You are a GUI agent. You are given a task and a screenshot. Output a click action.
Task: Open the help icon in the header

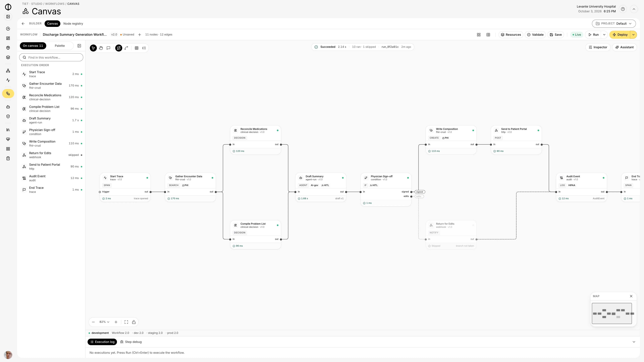click(623, 9)
